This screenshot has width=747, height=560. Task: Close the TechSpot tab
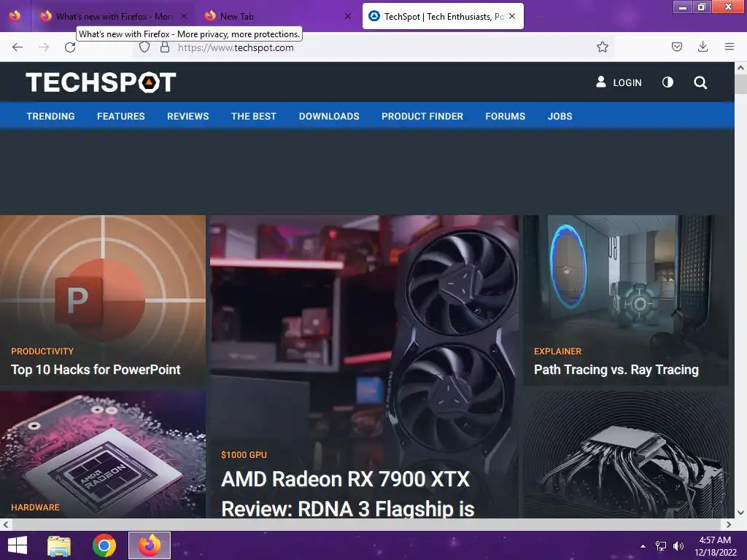(x=512, y=16)
